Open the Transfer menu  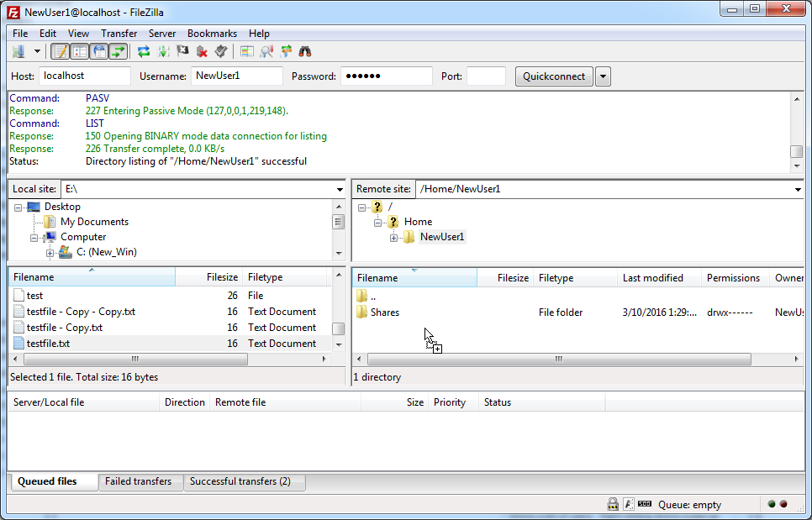[119, 33]
